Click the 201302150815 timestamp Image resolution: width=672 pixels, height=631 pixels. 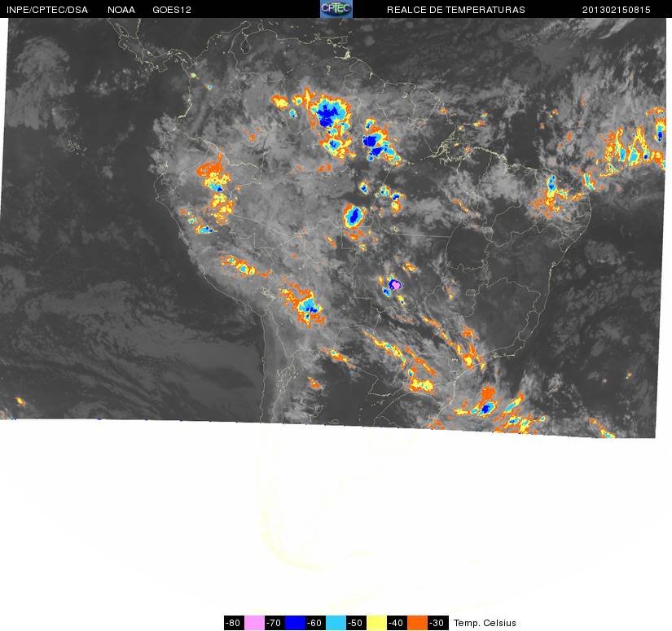click(617, 10)
